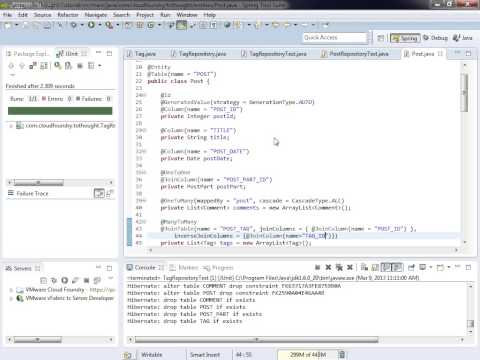Select the Markers tab in bottom panel

(184, 268)
